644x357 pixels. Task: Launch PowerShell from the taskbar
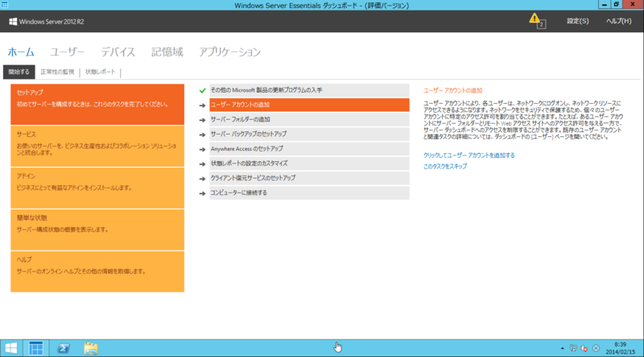(64, 348)
